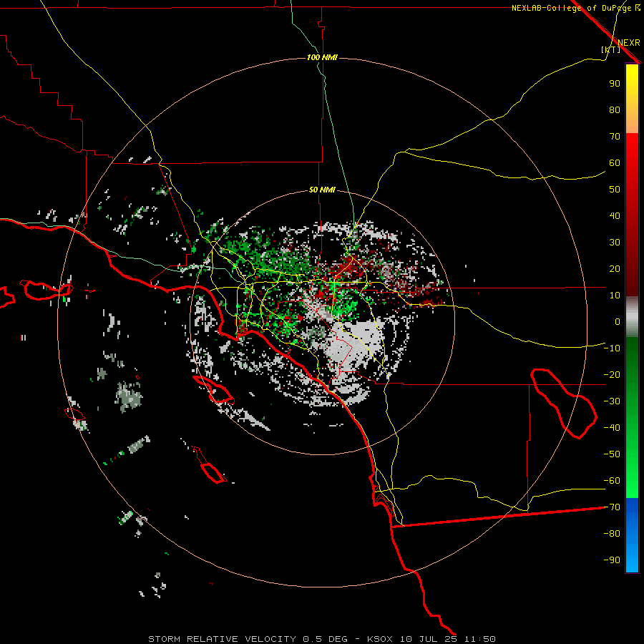Click the 40 value on velocity scale
644x644 pixels.
point(615,216)
